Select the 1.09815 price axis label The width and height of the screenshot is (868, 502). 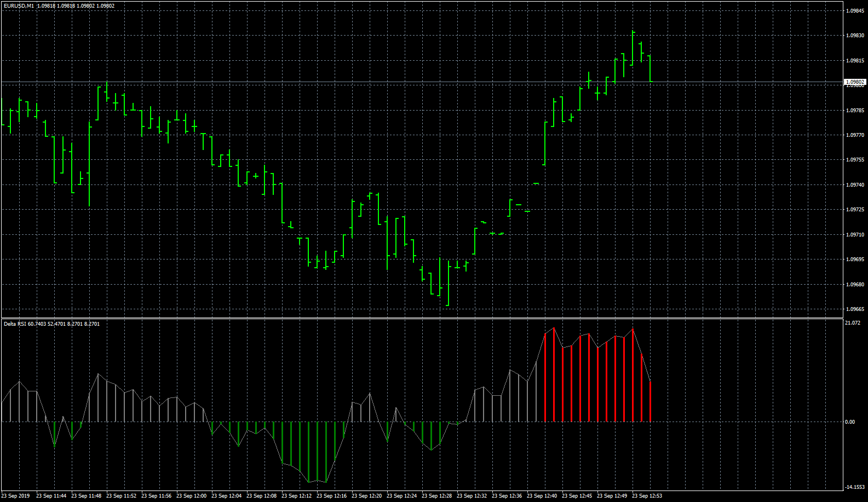pyautogui.click(x=855, y=61)
